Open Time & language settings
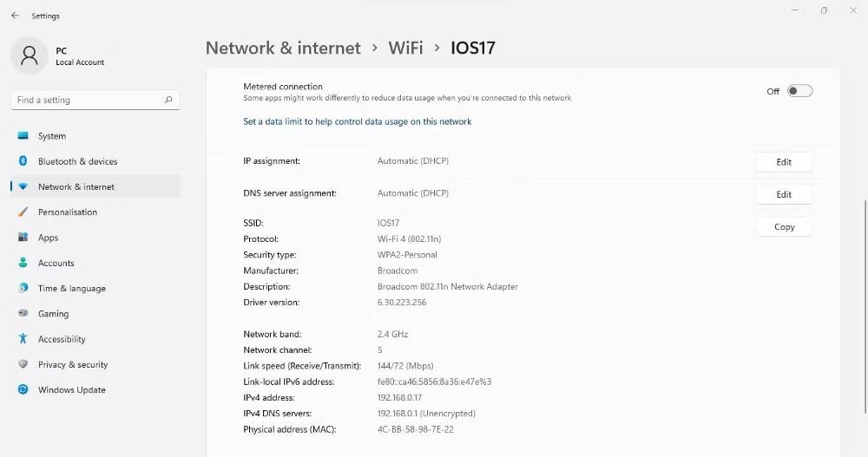 (x=71, y=289)
